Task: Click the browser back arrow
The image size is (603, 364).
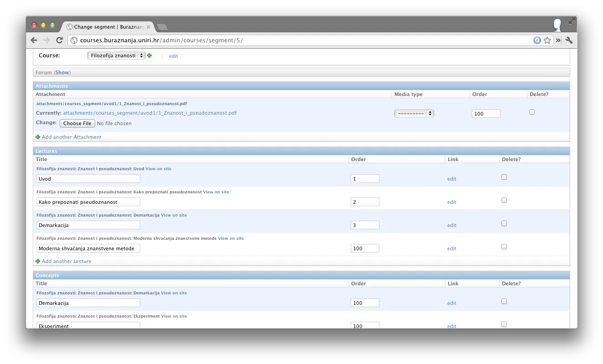Action: [x=34, y=40]
